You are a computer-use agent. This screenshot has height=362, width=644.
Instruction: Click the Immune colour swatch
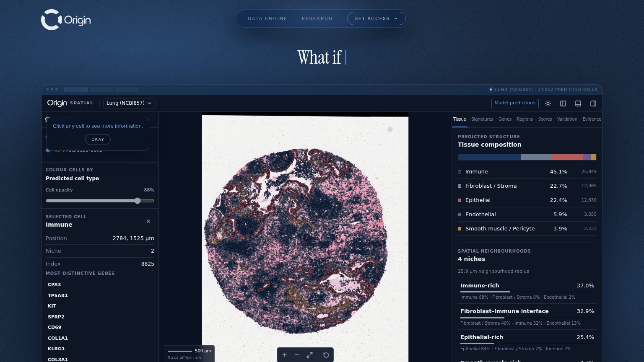click(460, 172)
